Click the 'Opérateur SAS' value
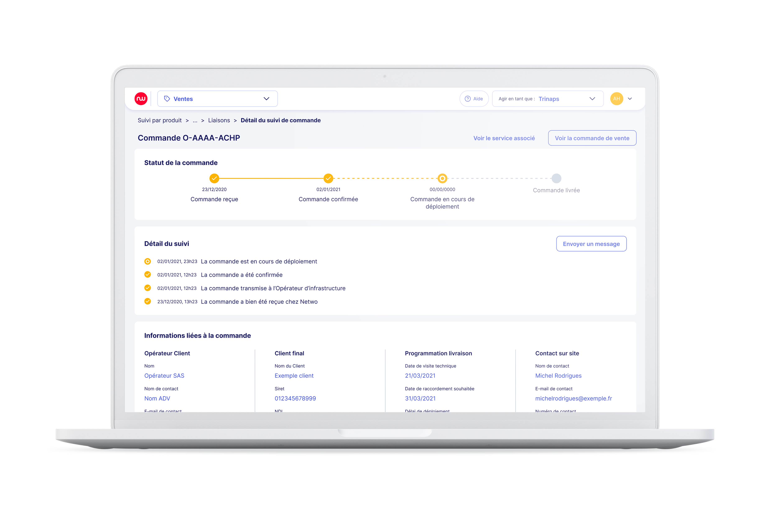The width and height of the screenshot is (770, 532). point(164,376)
